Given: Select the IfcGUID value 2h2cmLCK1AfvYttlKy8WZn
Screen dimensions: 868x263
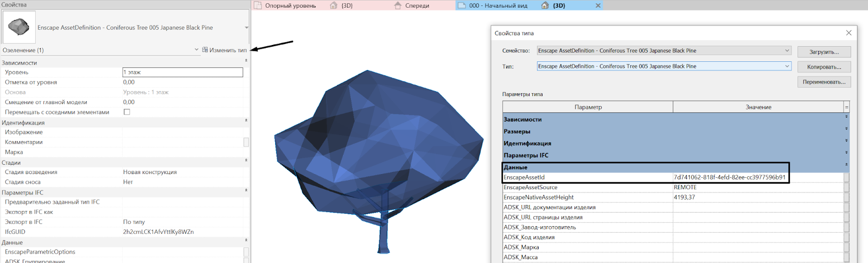Looking at the screenshot, I should tap(158, 232).
